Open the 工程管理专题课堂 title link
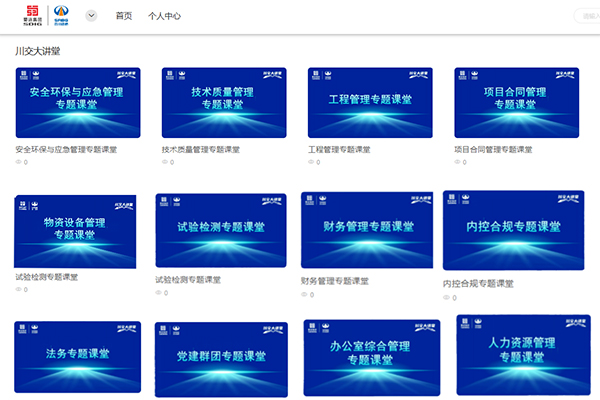The image size is (600, 400). (x=339, y=150)
